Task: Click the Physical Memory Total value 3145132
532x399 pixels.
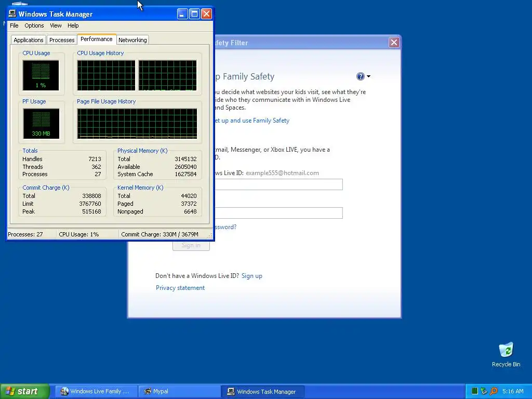Action: pyautogui.click(x=185, y=159)
